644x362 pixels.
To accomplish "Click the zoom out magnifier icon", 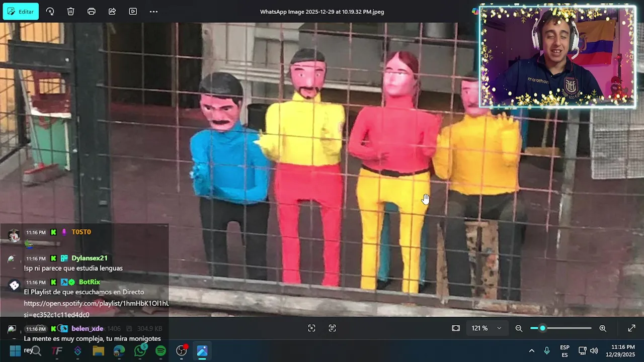I will pos(519,328).
